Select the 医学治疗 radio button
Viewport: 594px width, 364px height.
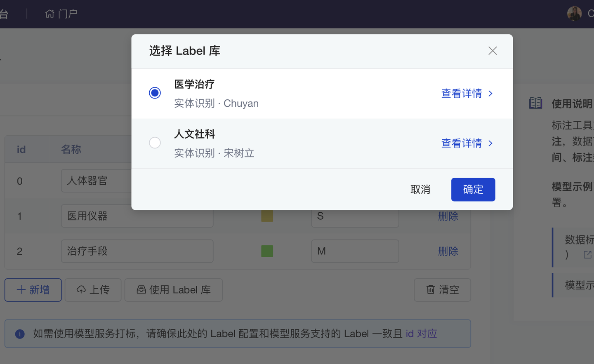(x=155, y=93)
